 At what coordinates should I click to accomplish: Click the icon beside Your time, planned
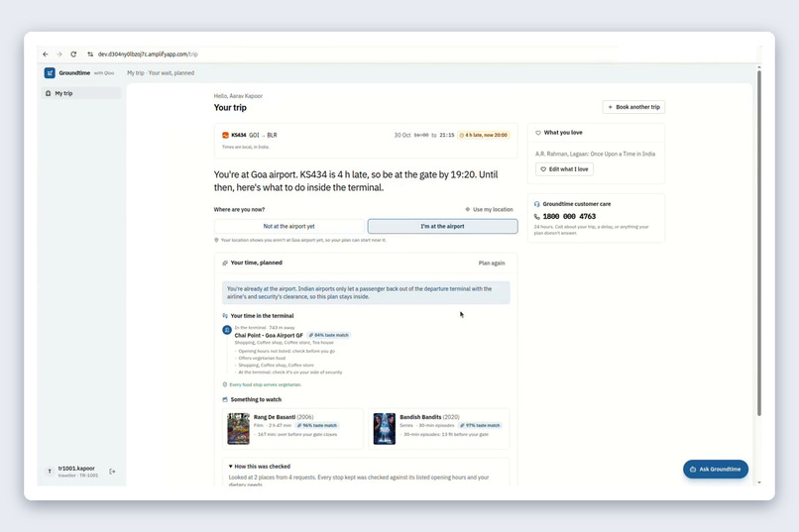pyautogui.click(x=225, y=263)
